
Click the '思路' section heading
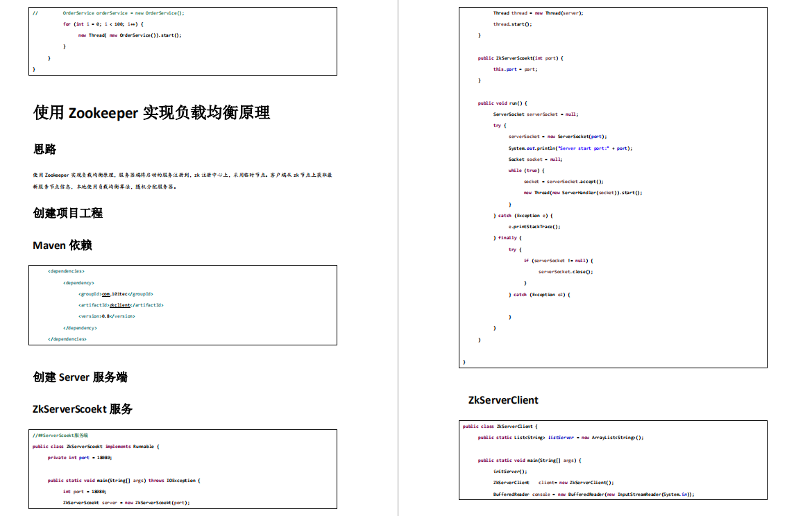[x=44, y=150]
